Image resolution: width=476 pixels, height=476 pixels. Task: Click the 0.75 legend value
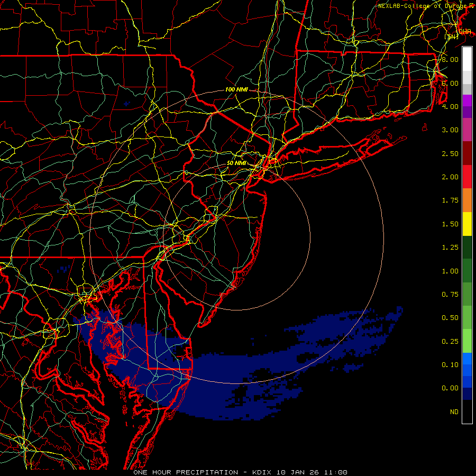pyautogui.click(x=450, y=295)
